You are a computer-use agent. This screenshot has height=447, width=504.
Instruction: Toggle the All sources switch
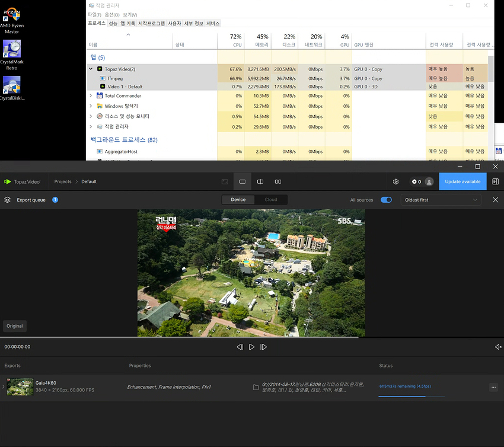(386, 200)
